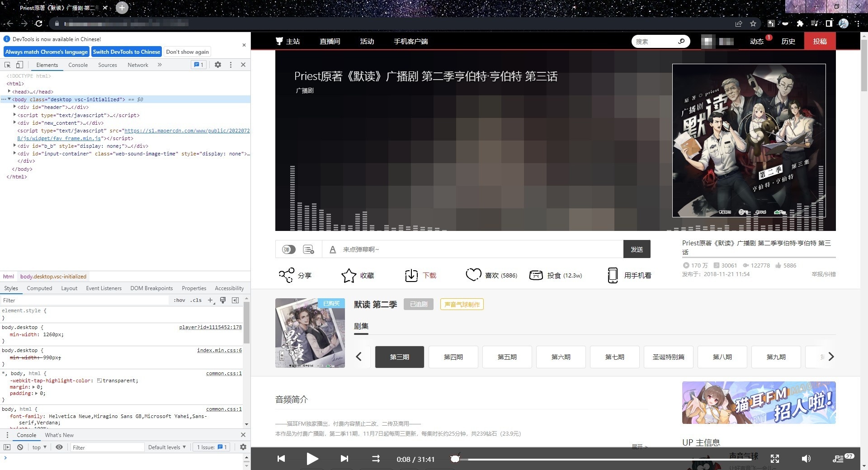Toggle :hov element state panel
This screenshot has height=470, width=868.
click(x=179, y=300)
